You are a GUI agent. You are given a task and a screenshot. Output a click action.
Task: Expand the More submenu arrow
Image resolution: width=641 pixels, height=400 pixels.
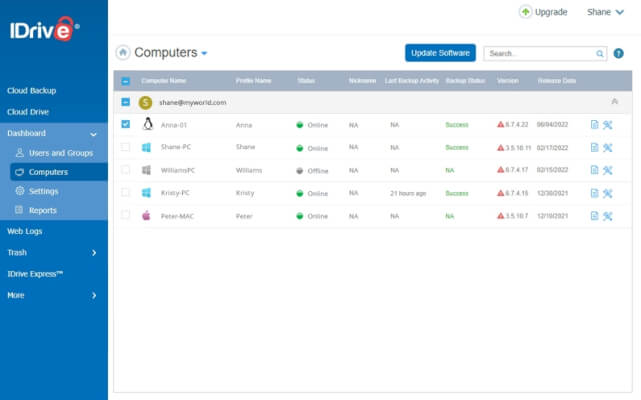94,295
